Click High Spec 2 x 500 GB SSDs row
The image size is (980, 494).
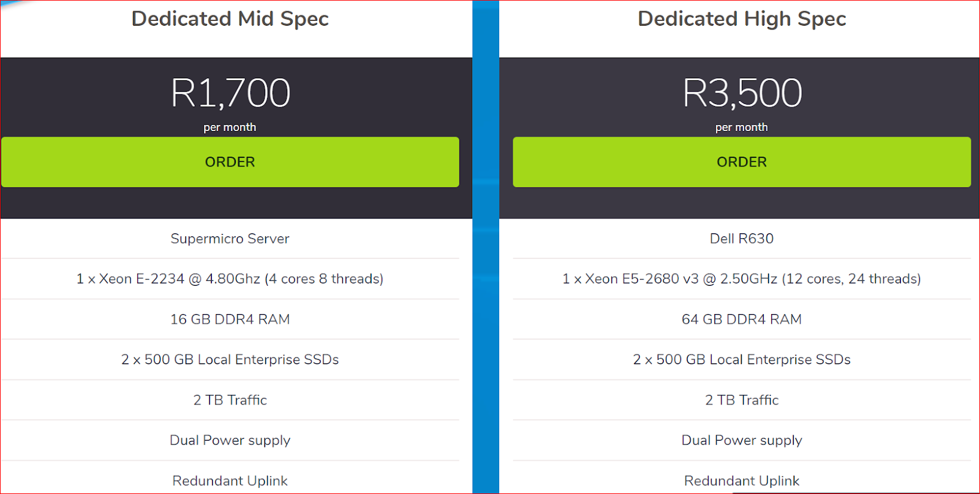click(741, 360)
